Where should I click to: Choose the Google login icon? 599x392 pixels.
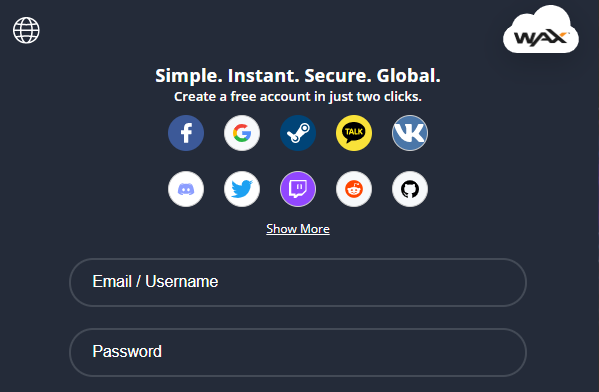click(242, 133)
